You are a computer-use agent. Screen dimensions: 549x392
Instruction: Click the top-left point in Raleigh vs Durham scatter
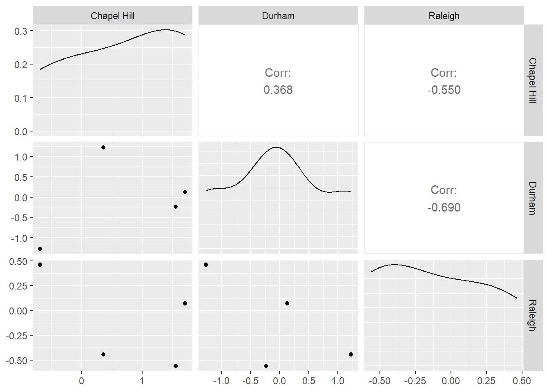[206, 265]
